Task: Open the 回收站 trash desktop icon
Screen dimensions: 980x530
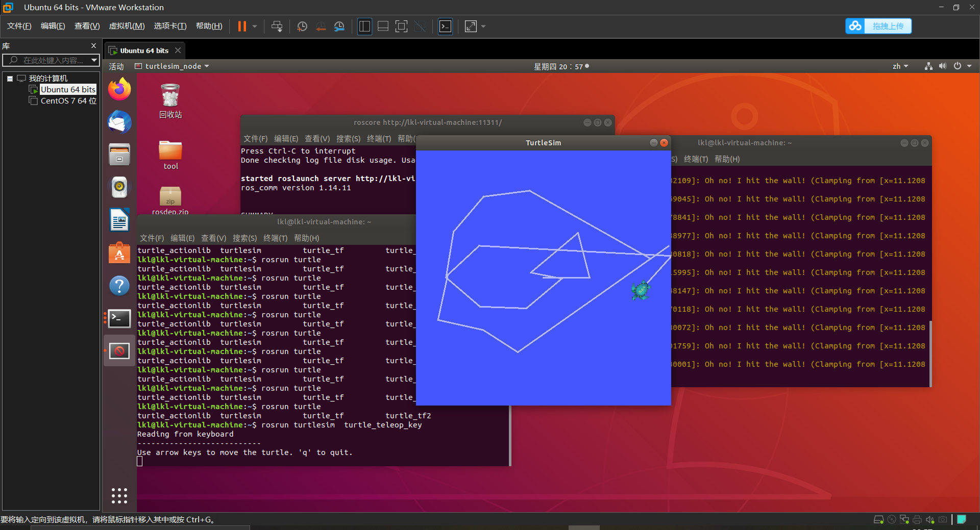Action: 170,101
